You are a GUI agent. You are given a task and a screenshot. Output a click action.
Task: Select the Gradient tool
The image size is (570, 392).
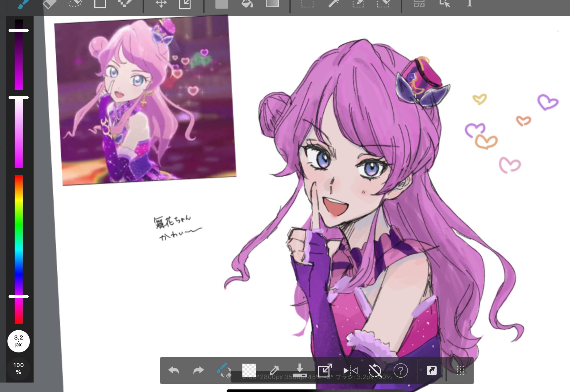pyautogui.click(x=272, y=3)
